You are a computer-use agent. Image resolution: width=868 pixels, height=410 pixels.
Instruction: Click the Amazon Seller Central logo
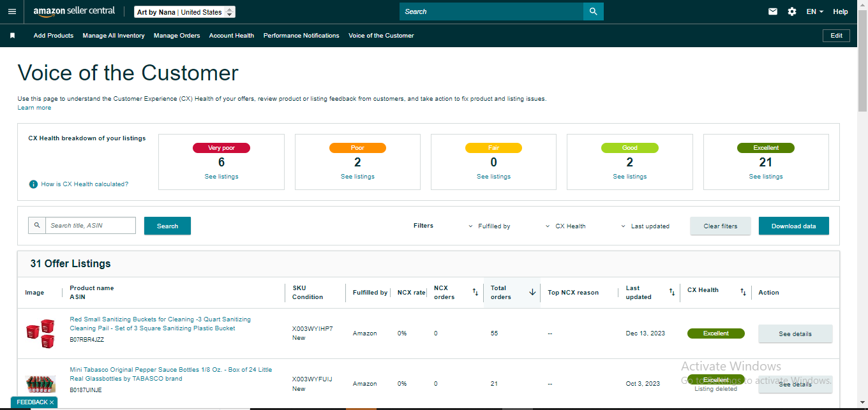[x=74, y=11]
